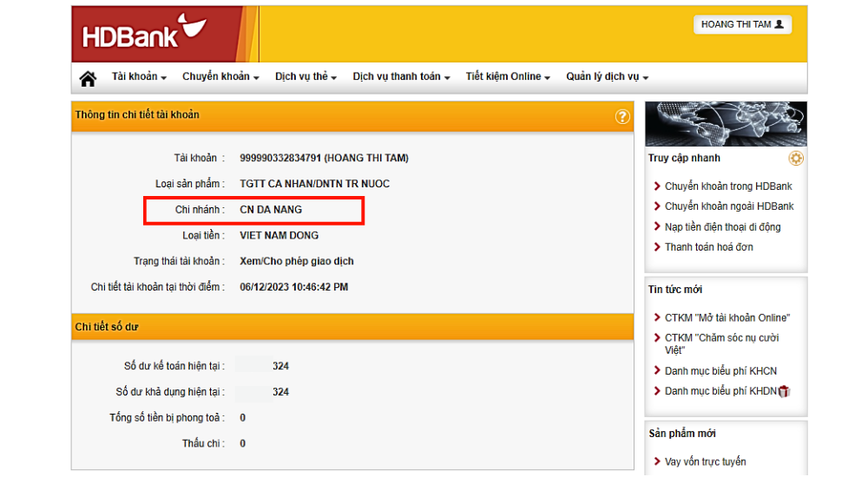Click the quick access settings gear icon
868x477 pixels.
point(796,158)
